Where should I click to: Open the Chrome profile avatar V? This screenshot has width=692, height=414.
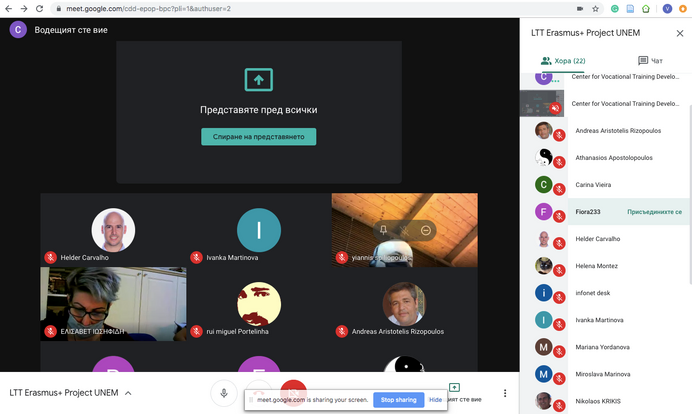tap(667, 8)
